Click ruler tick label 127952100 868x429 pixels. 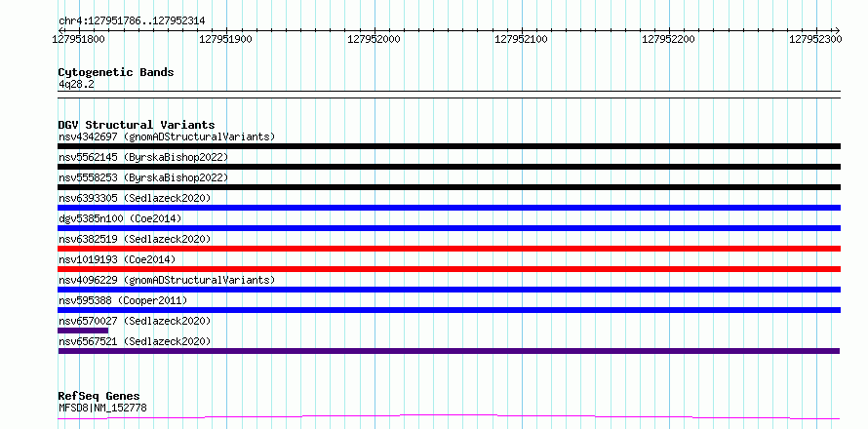pos(521,39)
